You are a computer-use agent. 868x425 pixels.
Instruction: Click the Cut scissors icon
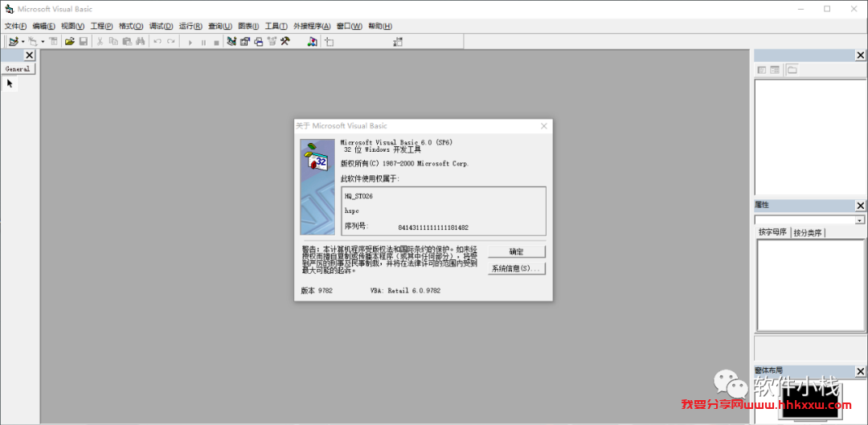(x=100, y=42)
